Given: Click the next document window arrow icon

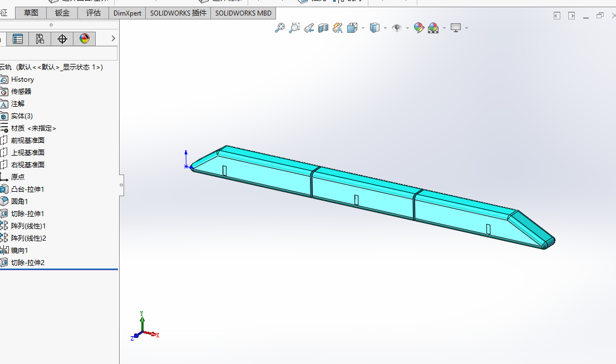Looking at the screenshot, I should (571, 16).
